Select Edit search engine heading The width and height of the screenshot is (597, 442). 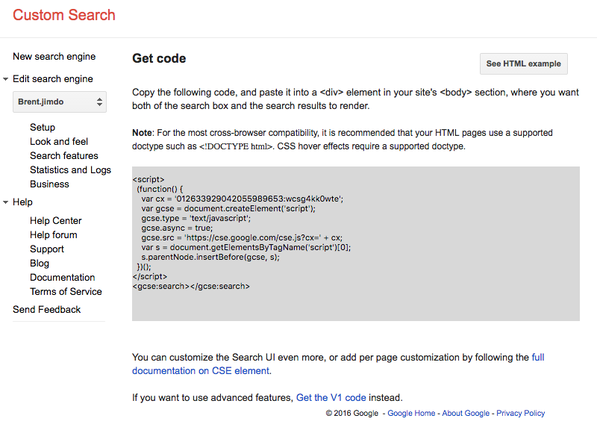[x=53, y=79]
